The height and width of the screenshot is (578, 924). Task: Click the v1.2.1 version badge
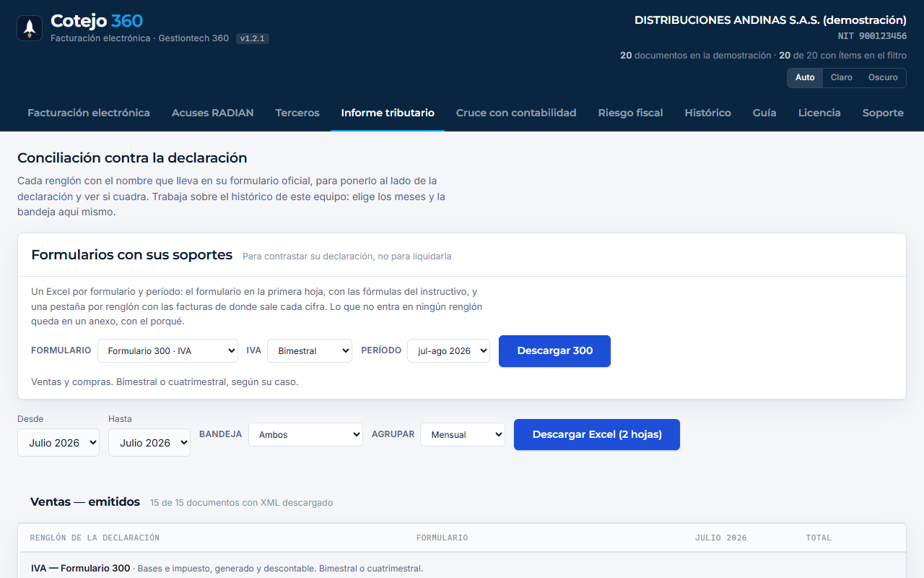[253, 38]
